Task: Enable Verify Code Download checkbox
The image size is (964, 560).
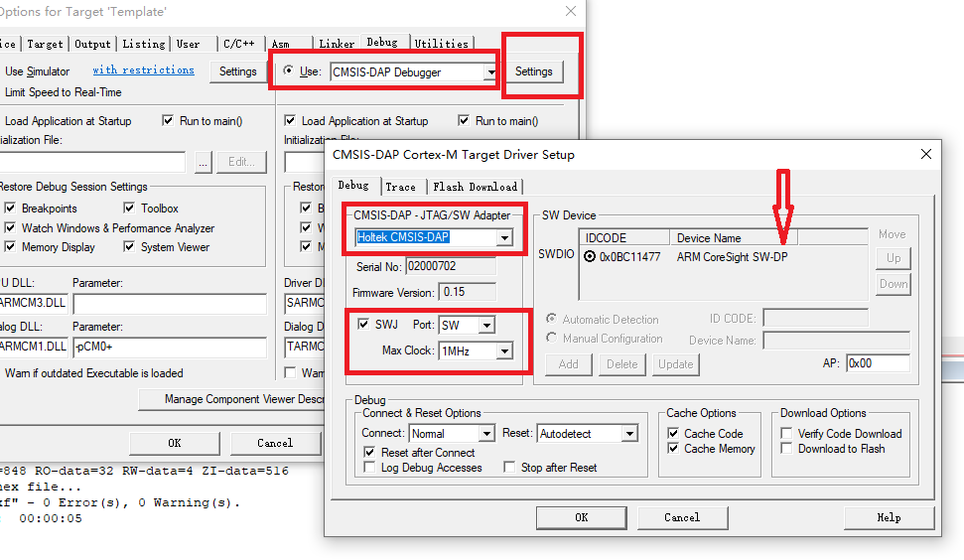Action: tap(786, 433)
